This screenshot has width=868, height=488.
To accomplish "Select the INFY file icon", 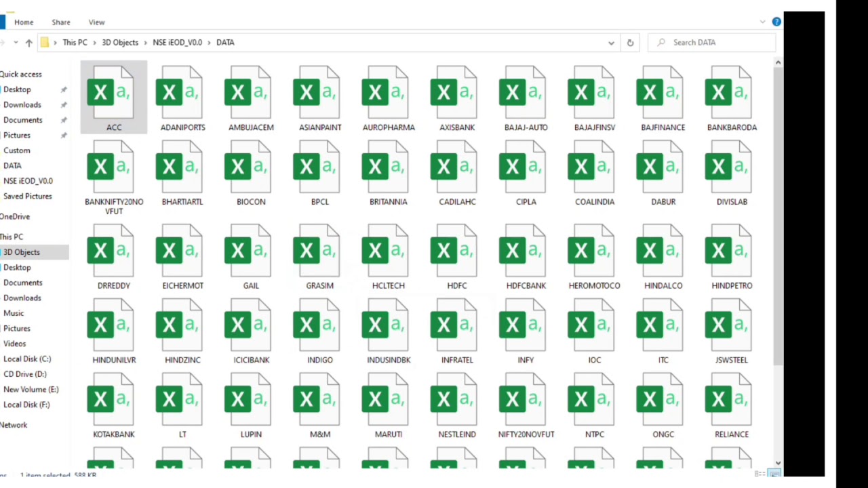I will pyautogui.click(x=522, y=325).
